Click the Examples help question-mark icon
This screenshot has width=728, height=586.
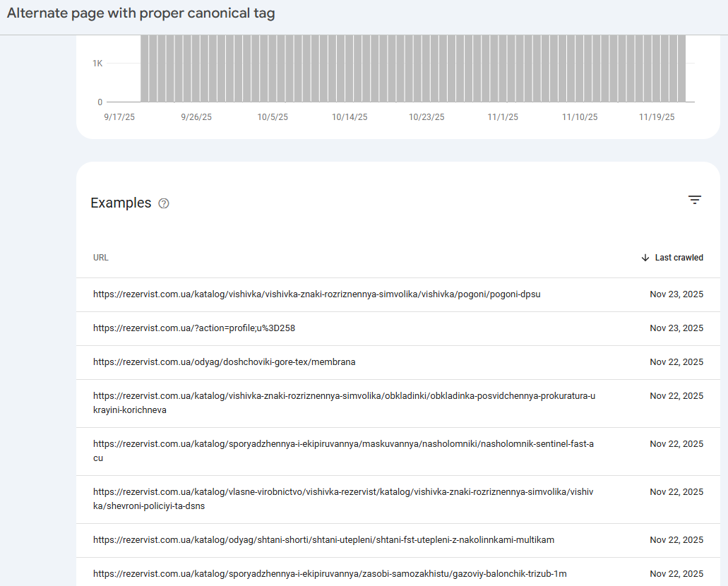click(163, 203)
